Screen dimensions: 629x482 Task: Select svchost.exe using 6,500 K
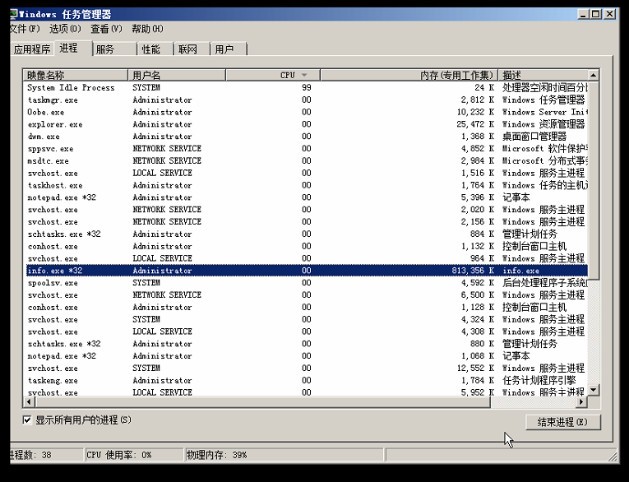(306, 295)
